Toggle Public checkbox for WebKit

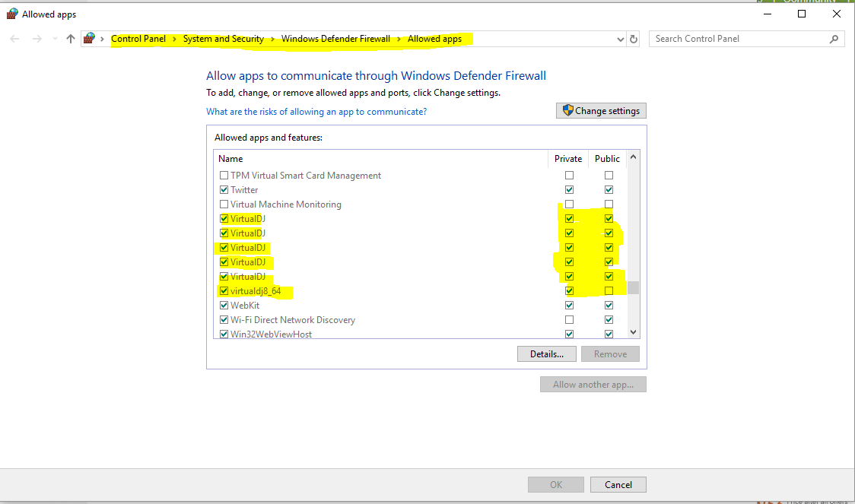click(609, 305)
